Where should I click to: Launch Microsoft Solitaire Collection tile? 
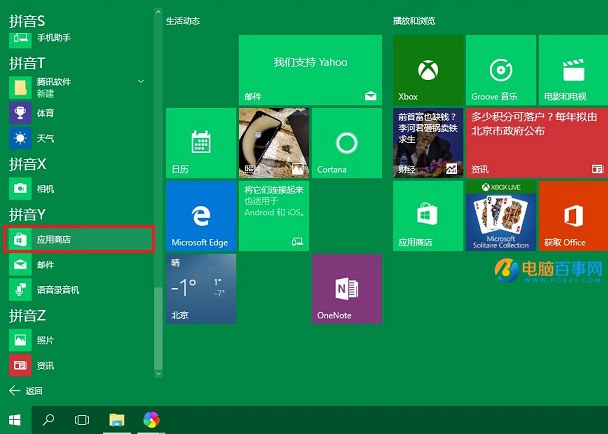501,216
